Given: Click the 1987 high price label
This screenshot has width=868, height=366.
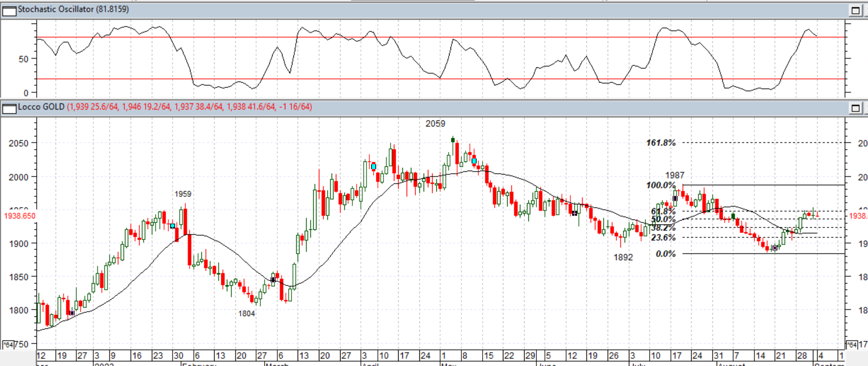Looking at the screenshot, I should [x=675, y=175].
